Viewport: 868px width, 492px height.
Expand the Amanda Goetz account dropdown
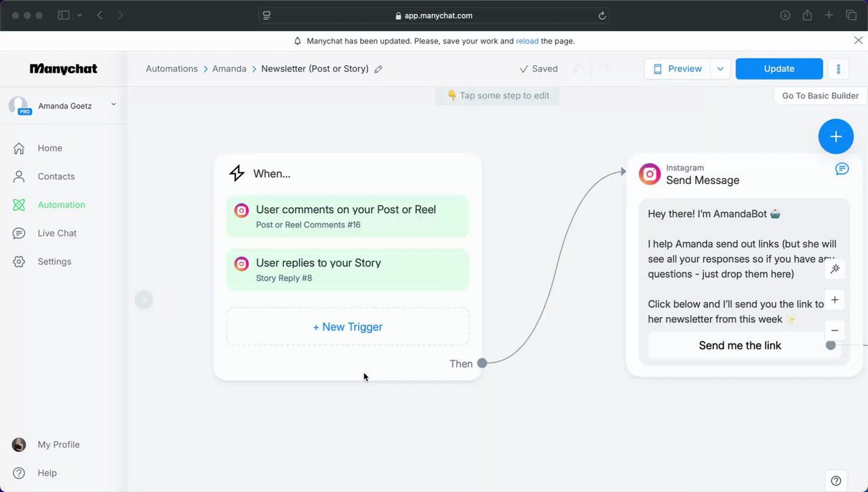[x=113, y=105]
